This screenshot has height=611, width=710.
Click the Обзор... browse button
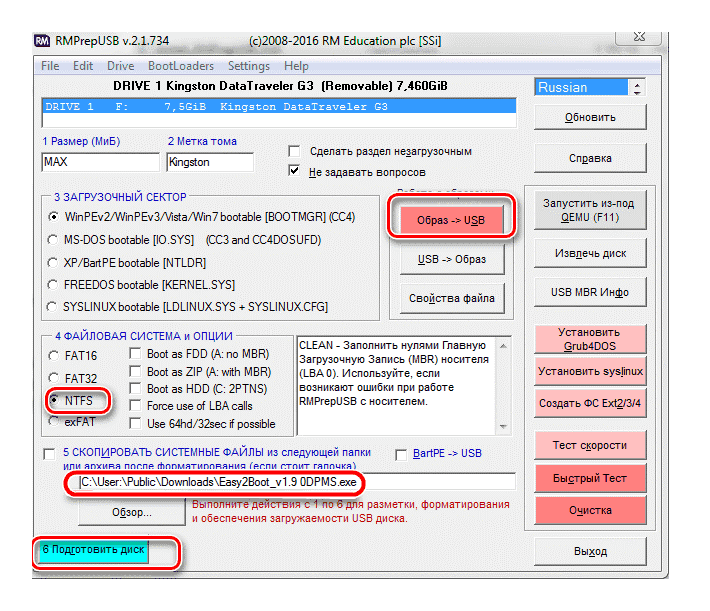point(132,512)
